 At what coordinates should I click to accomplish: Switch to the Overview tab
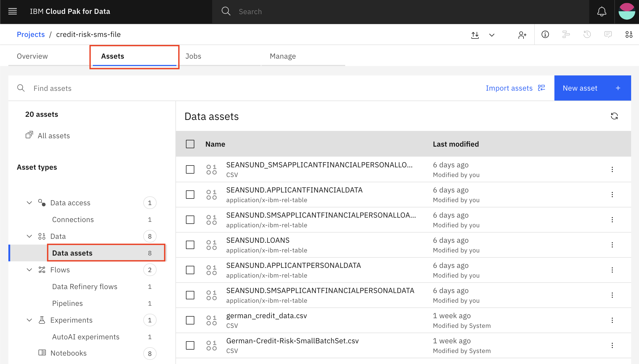tap(32, 56)
